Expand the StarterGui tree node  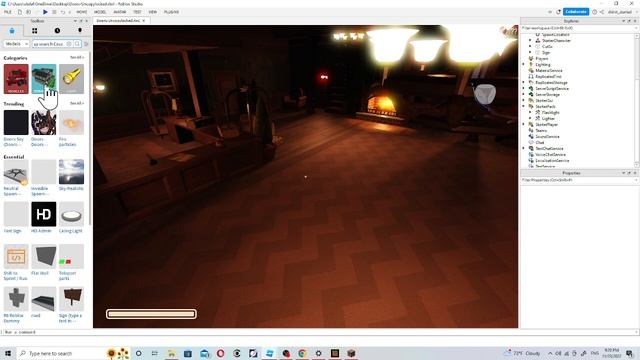click(x=524, y=100)
